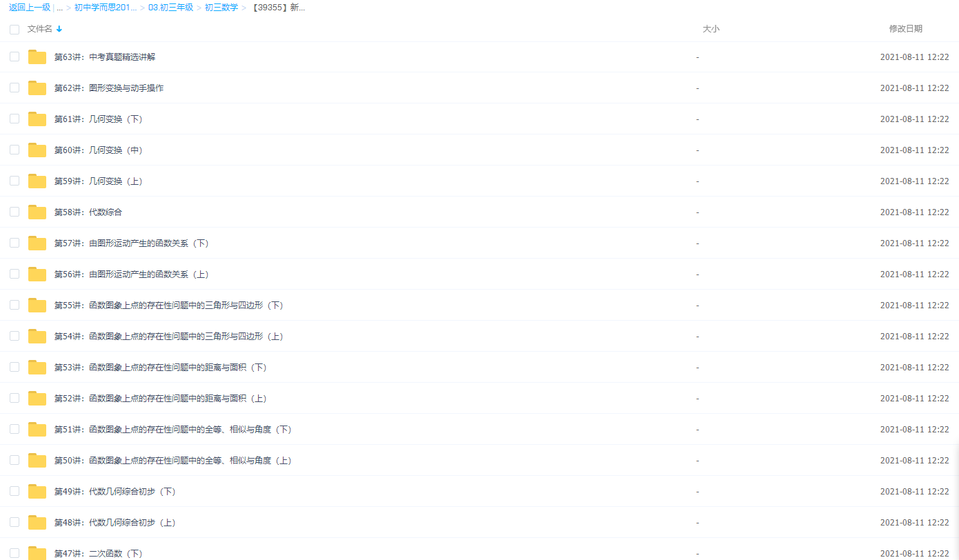Click folder icon of 第53讲 距离与面积（下）
This screenshot has height=560, width=959.
37,368
